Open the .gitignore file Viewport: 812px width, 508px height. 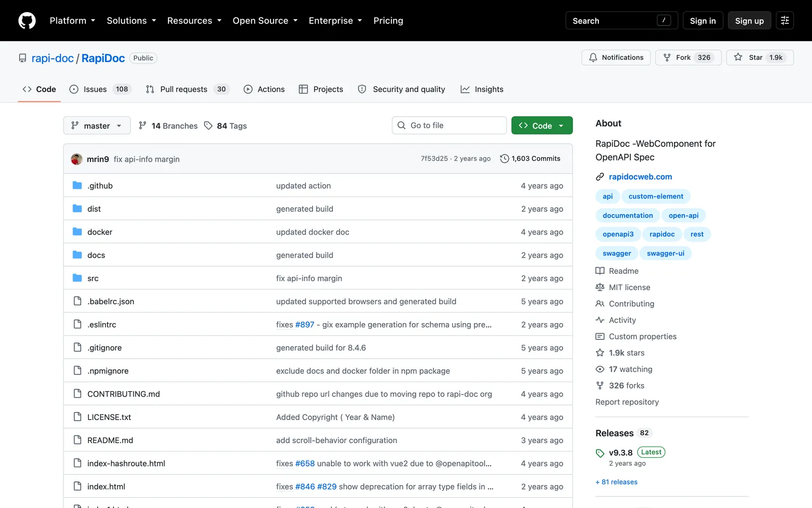tap(105, 348)
